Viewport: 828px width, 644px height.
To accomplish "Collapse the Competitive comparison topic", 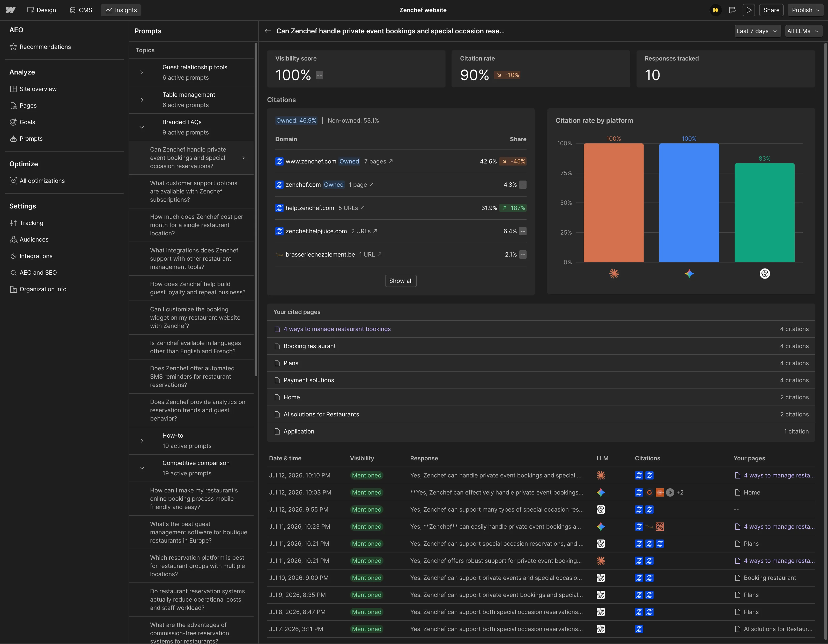I will click(142, 468).
